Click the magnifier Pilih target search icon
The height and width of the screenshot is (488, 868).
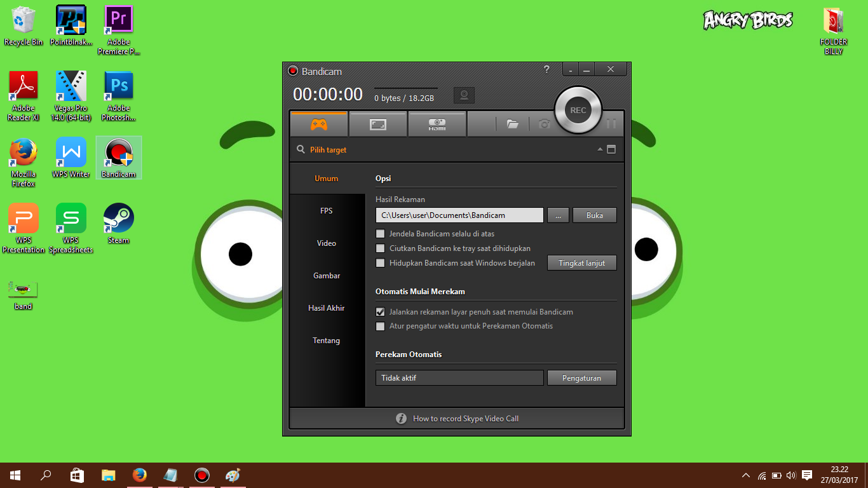tap(301, 150)
